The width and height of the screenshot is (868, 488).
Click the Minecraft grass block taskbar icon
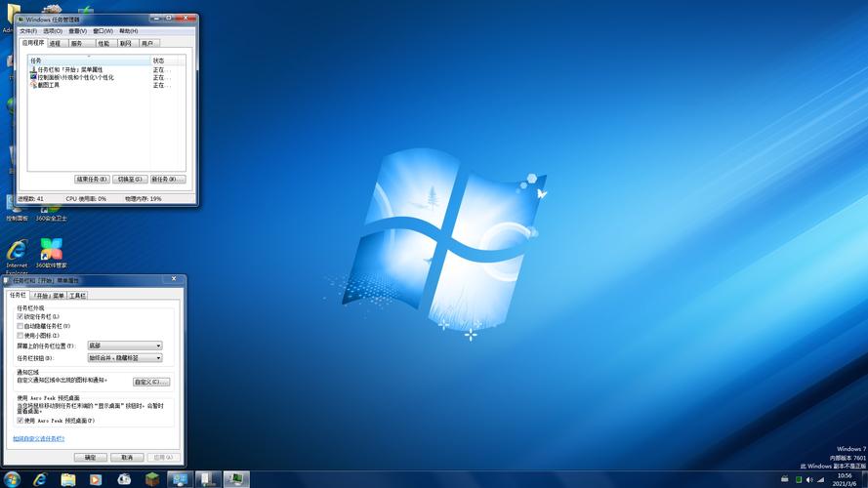tap(152, 479)
